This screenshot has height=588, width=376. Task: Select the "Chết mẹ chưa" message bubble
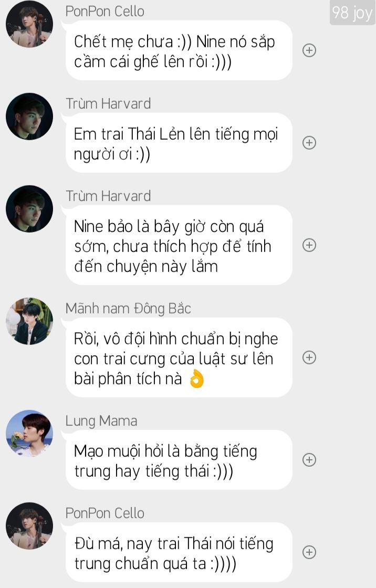(179, 50)
